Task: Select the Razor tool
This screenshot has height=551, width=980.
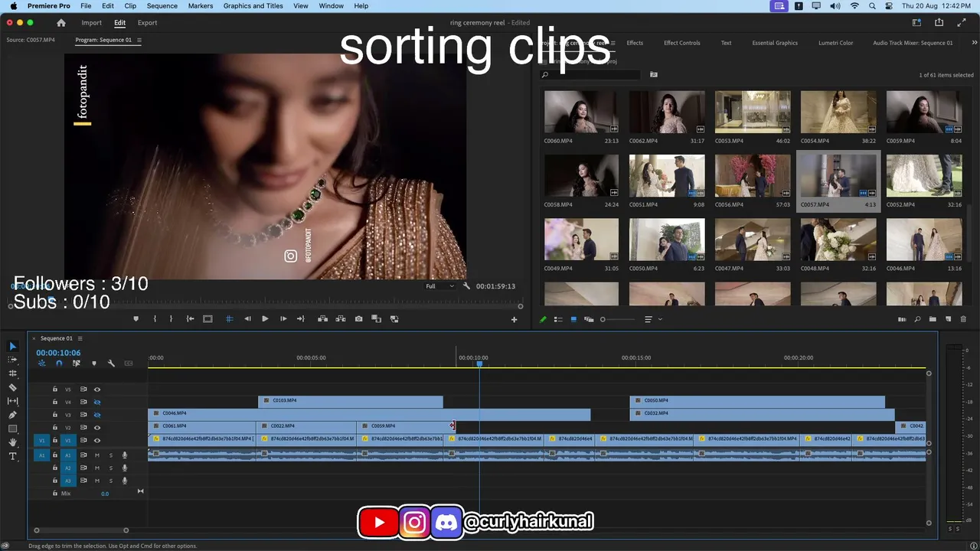Action: coord(12,387)
